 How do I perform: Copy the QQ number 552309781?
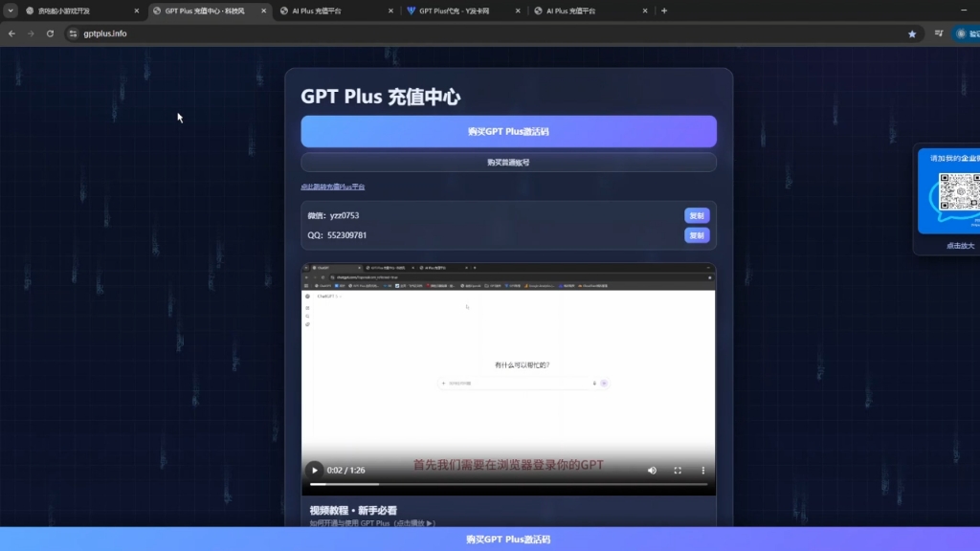tap(697, 235)
